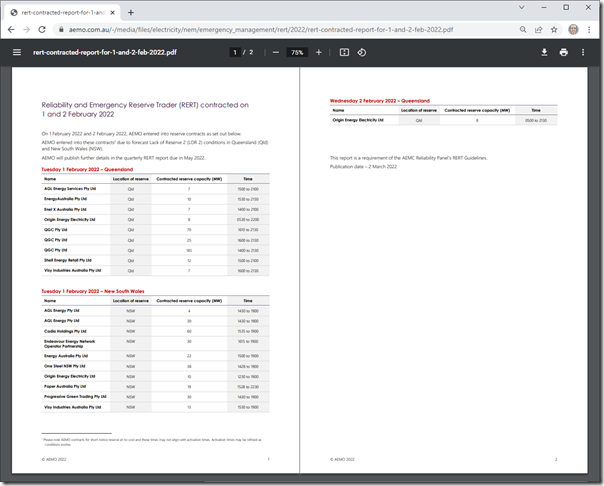Click the Enel X Australia Pty Ltd name

coord(65,209)
